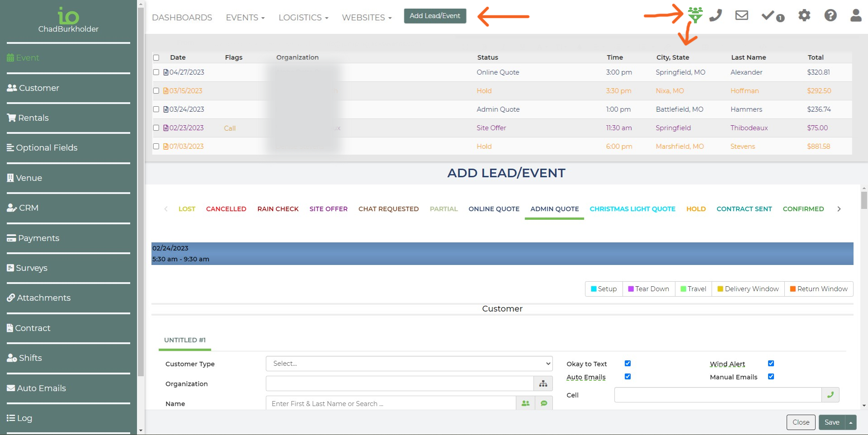Click the green phone icon beside Cell
The height and width of the screenshot is (435, 868).
click(830, 395)
